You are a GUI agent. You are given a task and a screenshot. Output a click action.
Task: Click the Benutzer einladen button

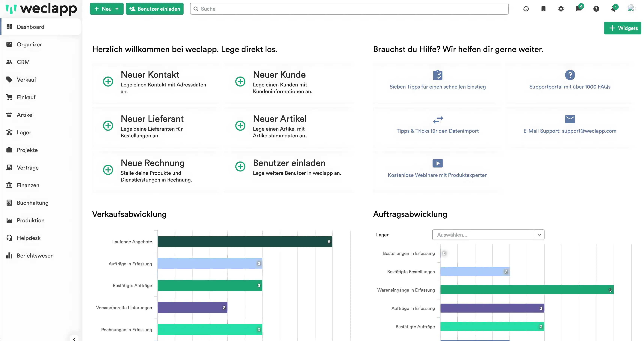(155, 9)
